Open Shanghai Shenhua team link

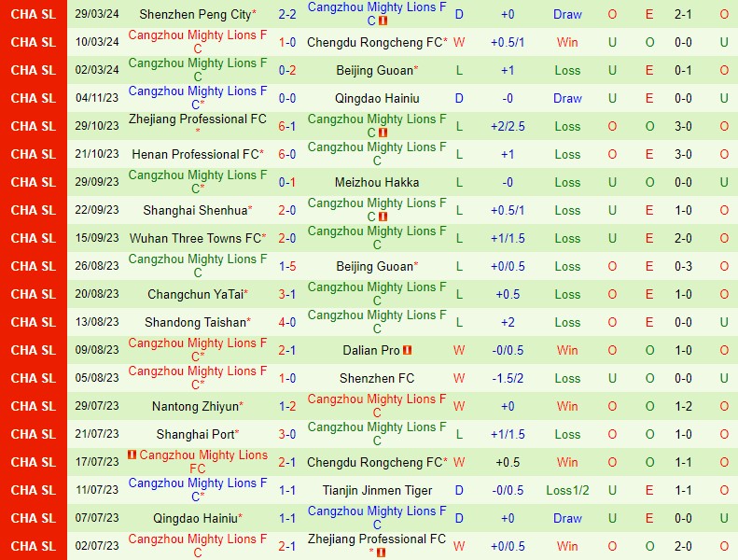[195, 210]
